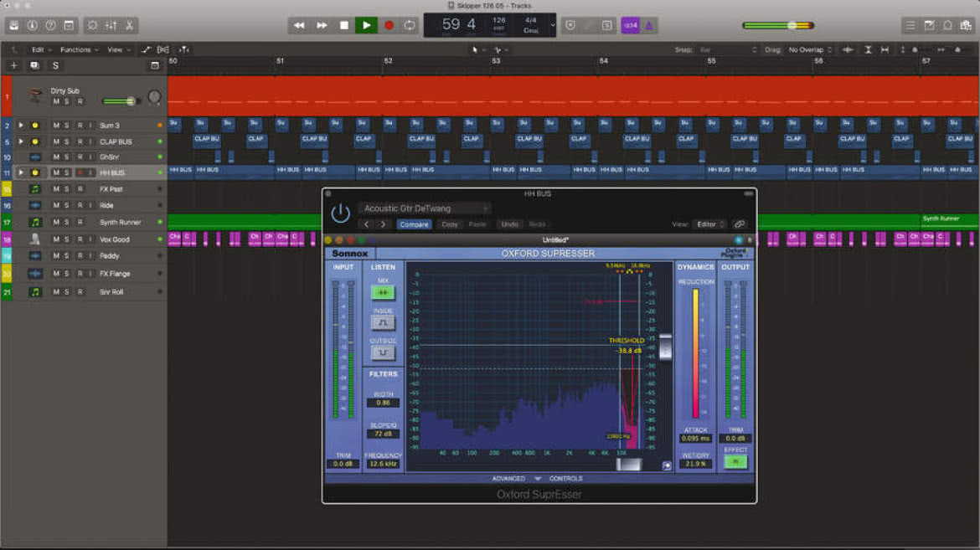The height and width of the screenshot is (550, 980).
Task: Add a new track with the plus button
Action: pyautogui.click(x=13, y=65)
